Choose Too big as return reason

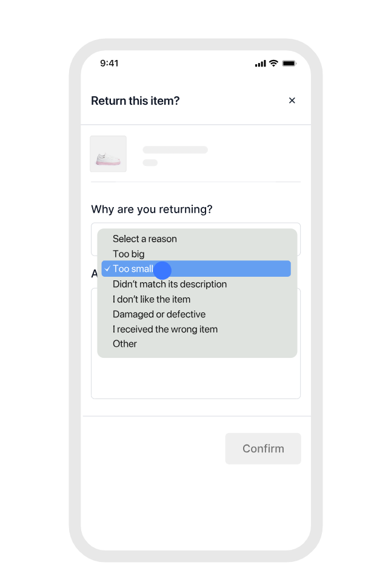(x=129, y=254)
